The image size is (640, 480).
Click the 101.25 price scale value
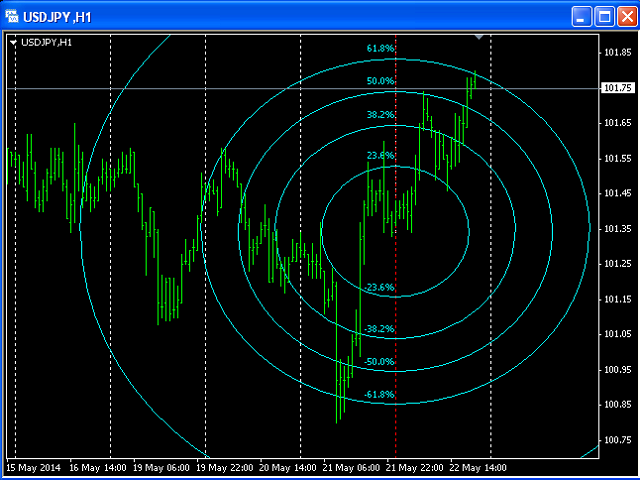[x=618, y=264]
